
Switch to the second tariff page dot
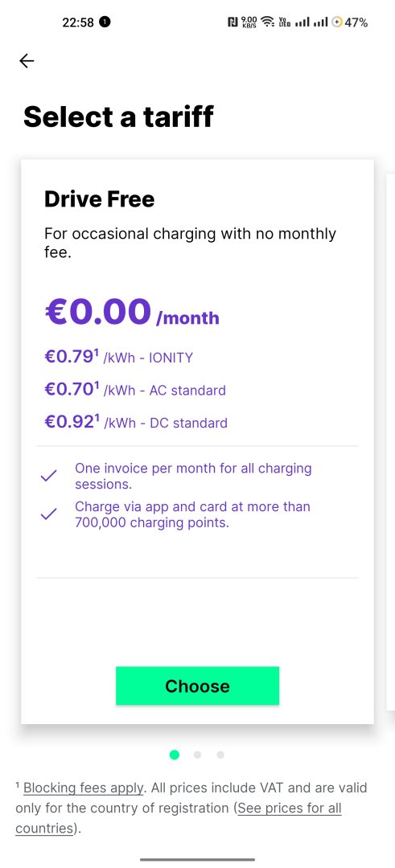coord(197,755)
